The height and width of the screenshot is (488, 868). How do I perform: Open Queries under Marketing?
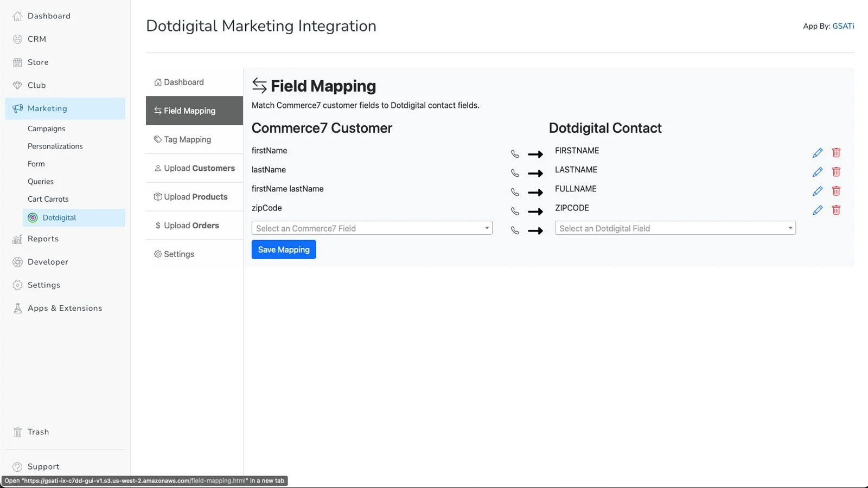(41, 182)
